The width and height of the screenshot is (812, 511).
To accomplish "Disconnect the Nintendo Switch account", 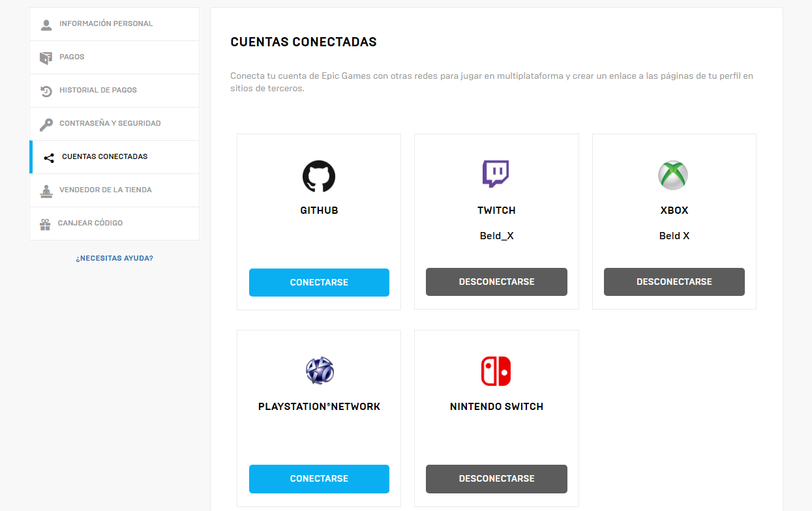I will 496,478.
